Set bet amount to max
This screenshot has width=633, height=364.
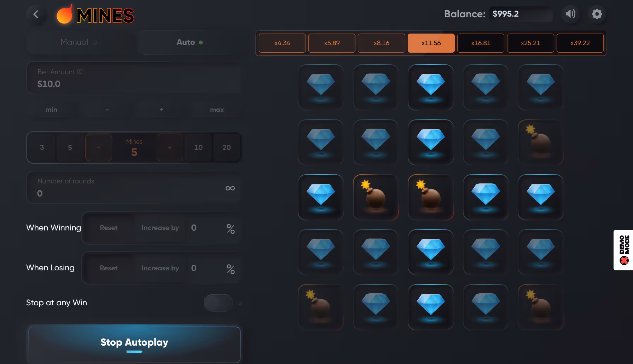[x=217, y=110]
